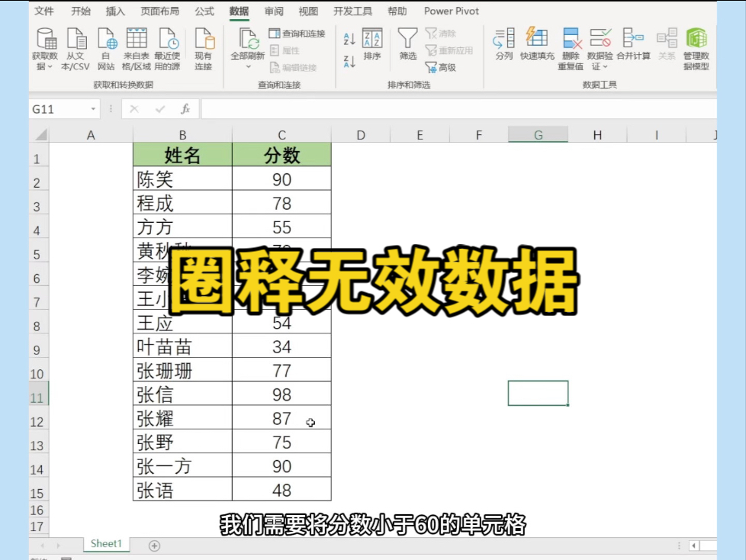Open 管理数据模型 data model

[x=696, y=49]
